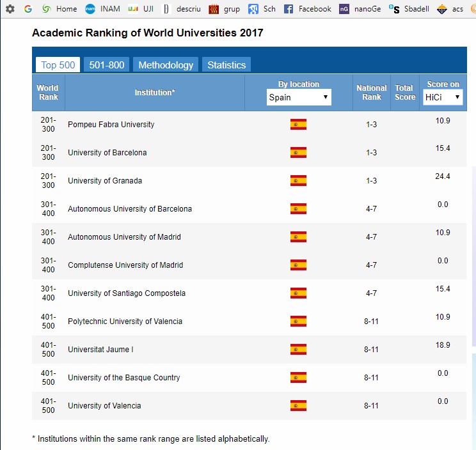Open the Methodology tab
Image resolution: width=476 pixels, height=450 pixels.
[x=166, y=65]
